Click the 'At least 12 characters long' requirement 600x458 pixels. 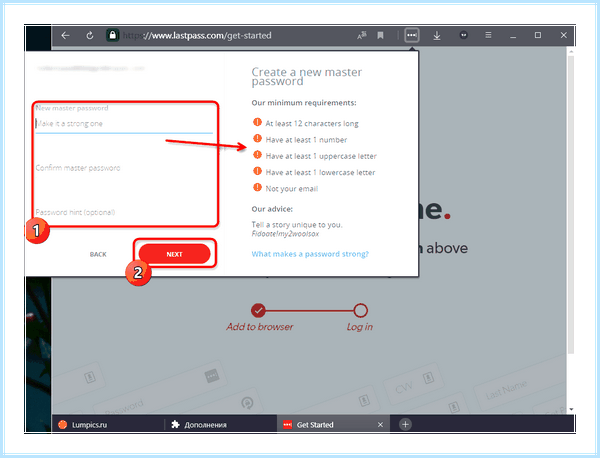coord(312,124)
